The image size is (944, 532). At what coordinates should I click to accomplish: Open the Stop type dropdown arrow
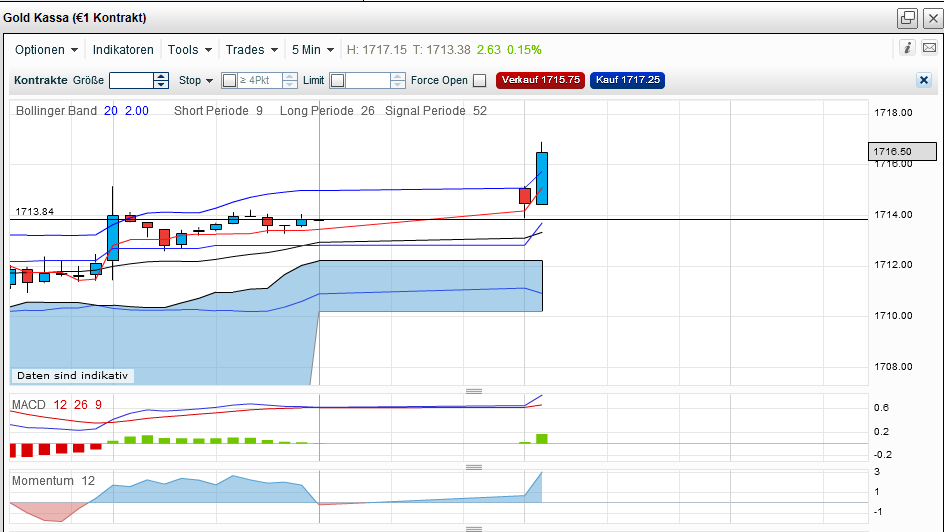(210, 80)
